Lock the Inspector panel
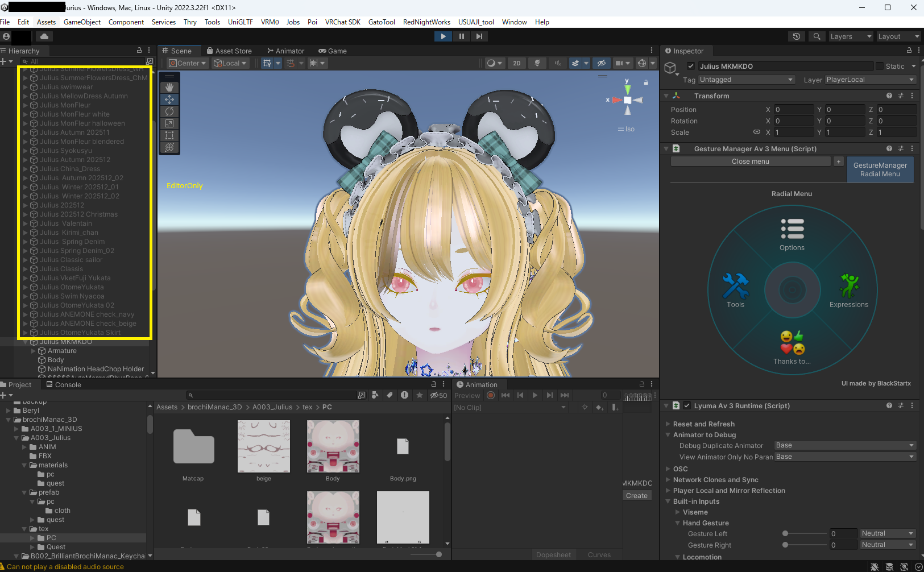Viewport: 924px width, 572px height. click(x=909, y=51)
